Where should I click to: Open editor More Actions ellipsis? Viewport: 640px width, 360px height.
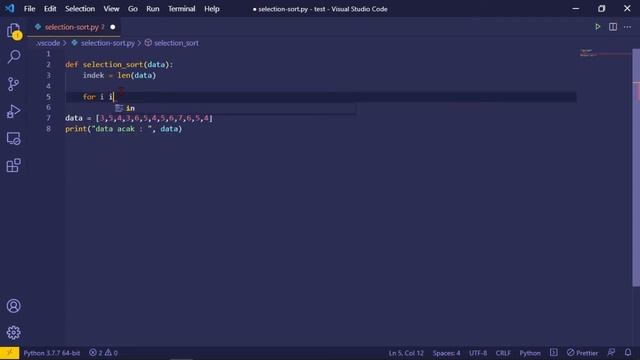pyautogui.click(x=627, y=27)
